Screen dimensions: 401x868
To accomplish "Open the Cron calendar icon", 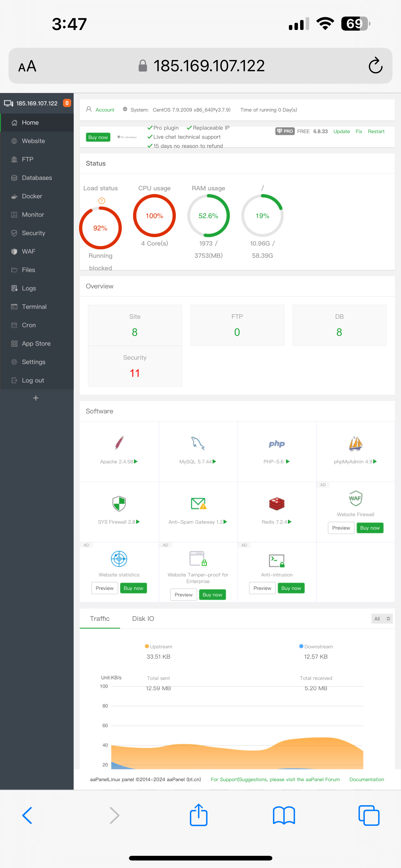I will [14, 325].
